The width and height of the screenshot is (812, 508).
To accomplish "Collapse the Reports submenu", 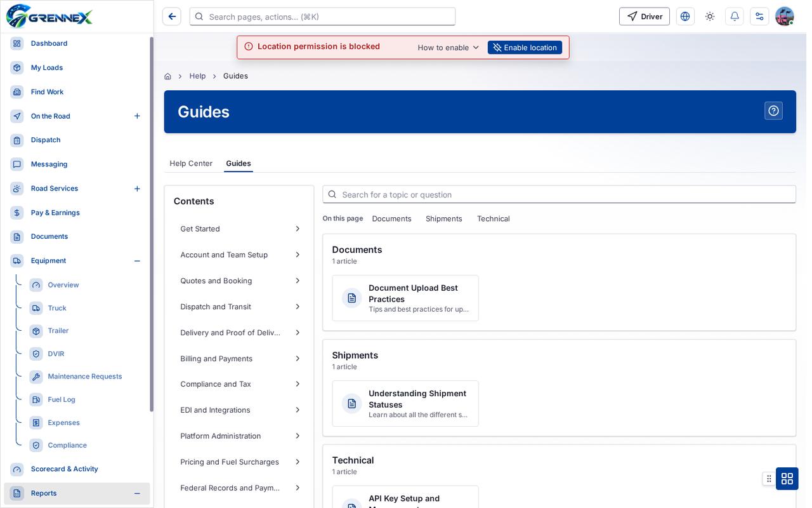I will click(x=137, y=493).
